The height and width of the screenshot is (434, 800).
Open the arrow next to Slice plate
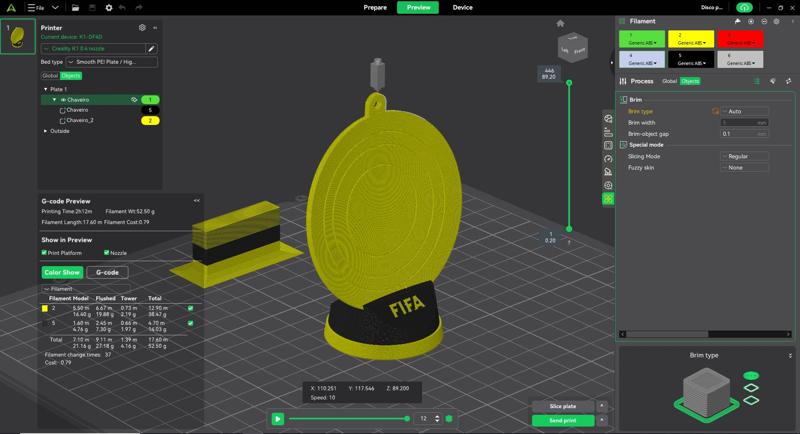(602, 406)
